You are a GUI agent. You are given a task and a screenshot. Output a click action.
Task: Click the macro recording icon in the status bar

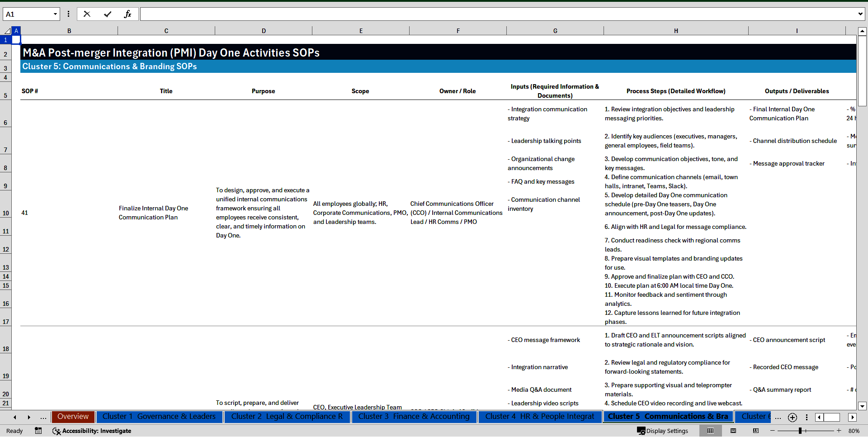tap(38, 431)
